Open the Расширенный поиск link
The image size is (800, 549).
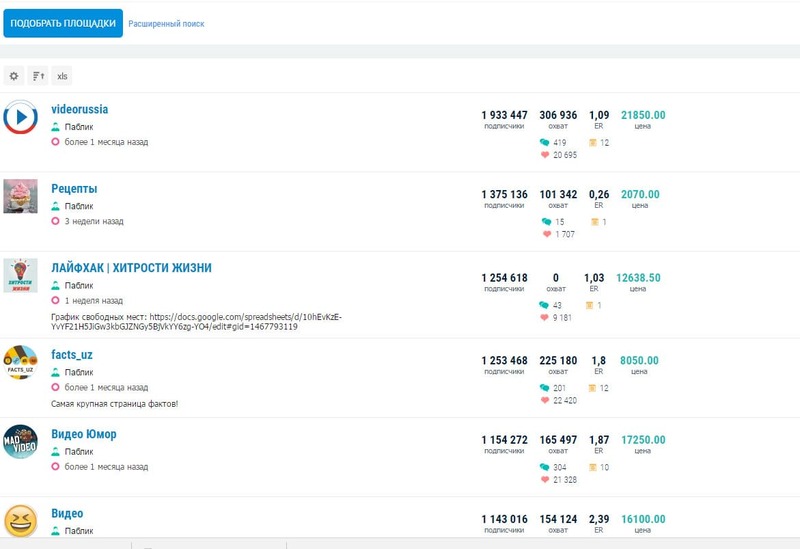tap(166, 23)
